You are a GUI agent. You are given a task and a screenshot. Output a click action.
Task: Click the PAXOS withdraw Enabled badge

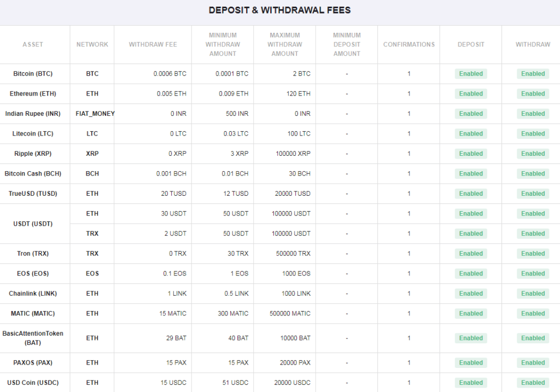[533, 362]
